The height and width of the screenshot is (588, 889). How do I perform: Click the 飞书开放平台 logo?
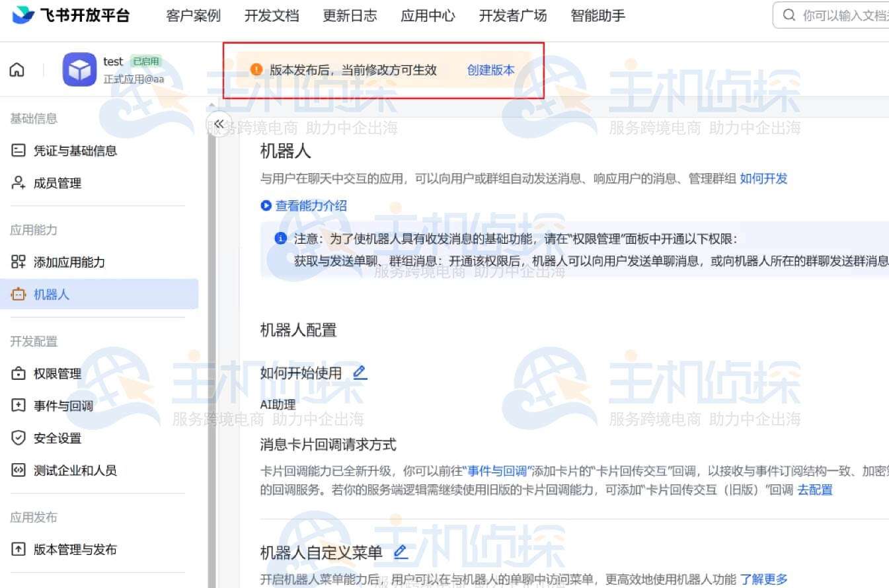pyautogui.click(x=71, y=15)
